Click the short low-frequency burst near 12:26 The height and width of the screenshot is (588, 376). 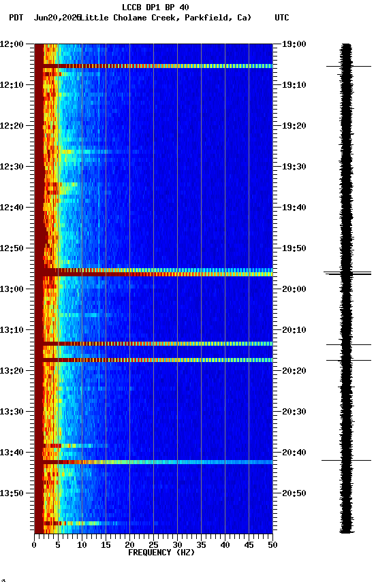[87, 152]
